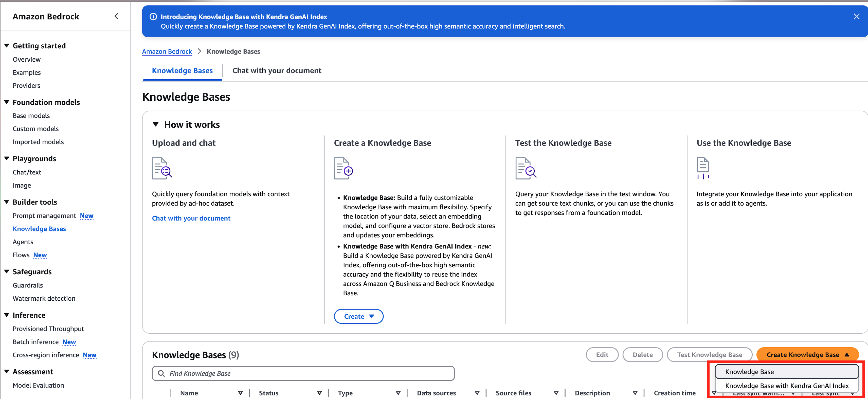Click the Create a Knowledge Base icon

(343, 168)
